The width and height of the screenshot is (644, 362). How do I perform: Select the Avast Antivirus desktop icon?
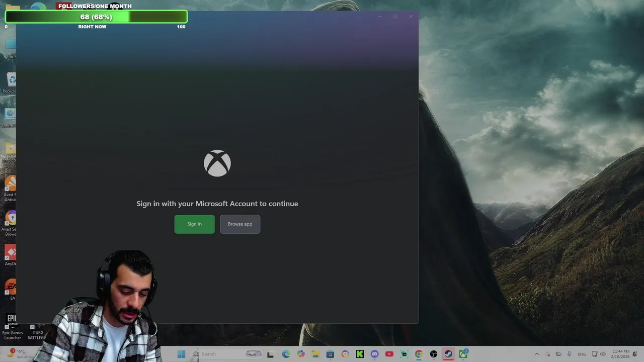click(10, 189)
